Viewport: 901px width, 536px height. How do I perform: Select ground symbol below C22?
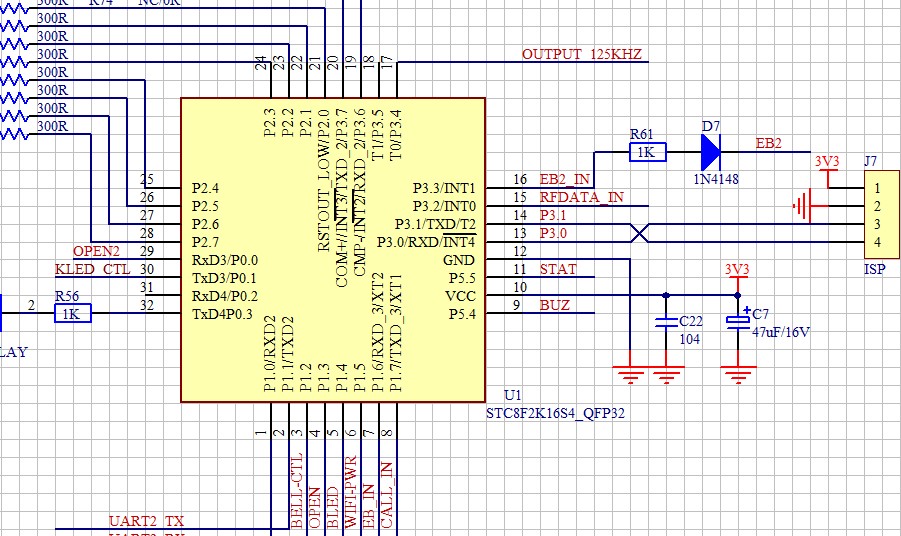[666, 375]
